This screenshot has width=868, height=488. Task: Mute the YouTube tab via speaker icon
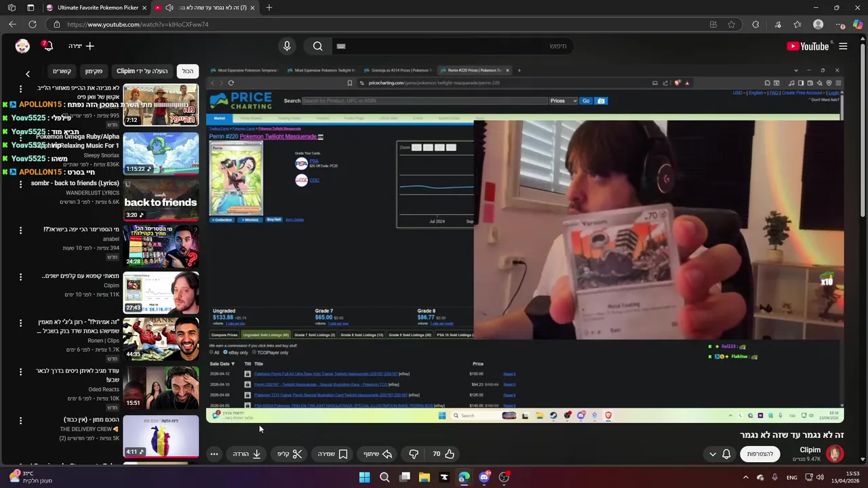[x=169, y=7]
